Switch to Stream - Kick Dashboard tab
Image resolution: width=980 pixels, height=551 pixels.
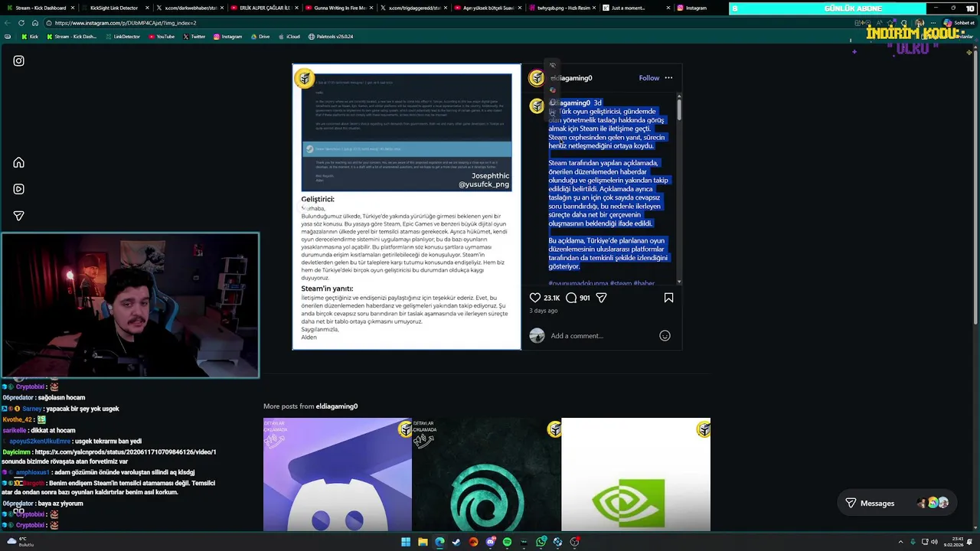40,8
